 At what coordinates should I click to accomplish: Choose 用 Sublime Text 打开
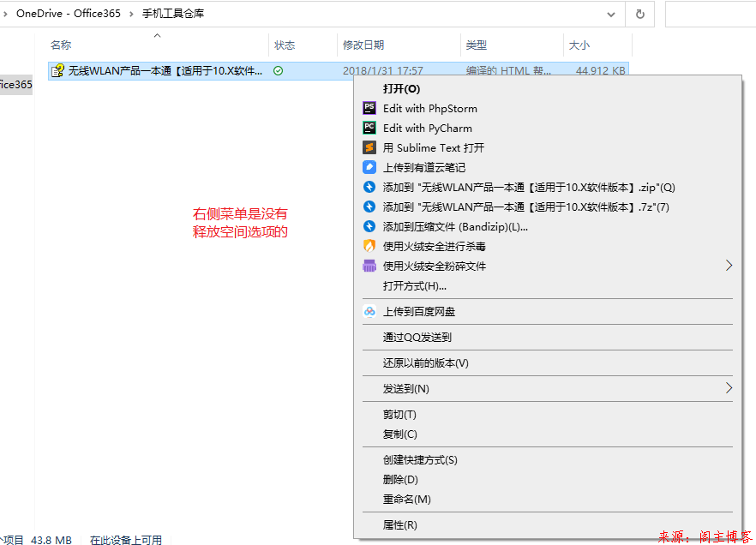tap(434, 148)
